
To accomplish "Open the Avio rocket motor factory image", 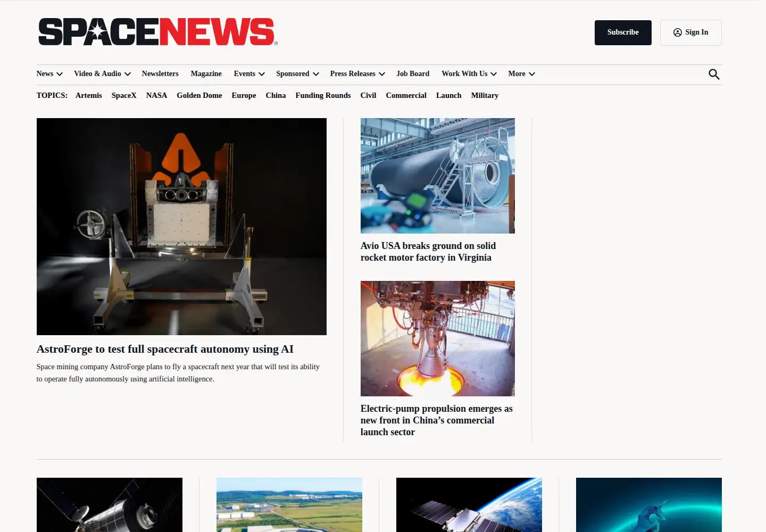I will tap(438, 176).
